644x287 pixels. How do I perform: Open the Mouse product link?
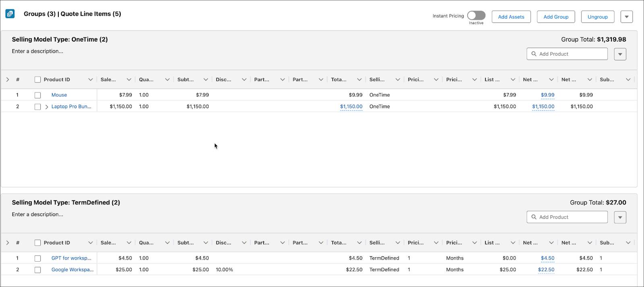coord(59,95)
